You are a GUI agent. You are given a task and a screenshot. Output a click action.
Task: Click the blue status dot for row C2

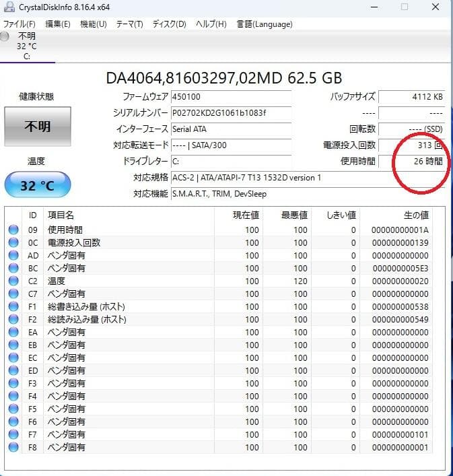pyautogui.click(x=13, y=281)
